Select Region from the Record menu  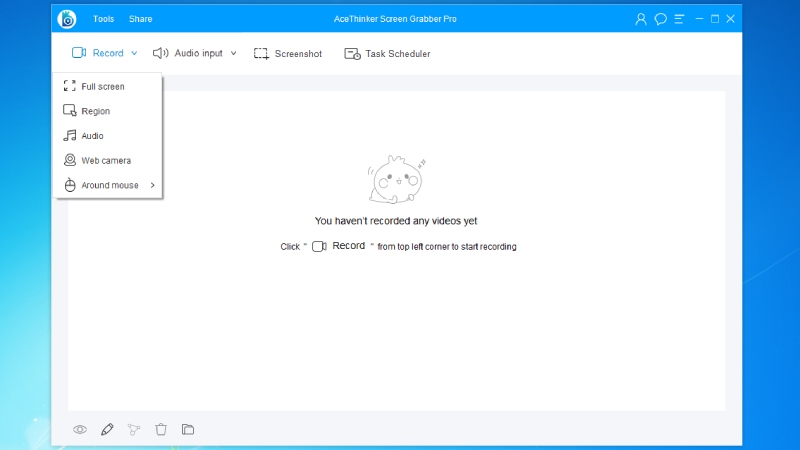click(95, 111)
